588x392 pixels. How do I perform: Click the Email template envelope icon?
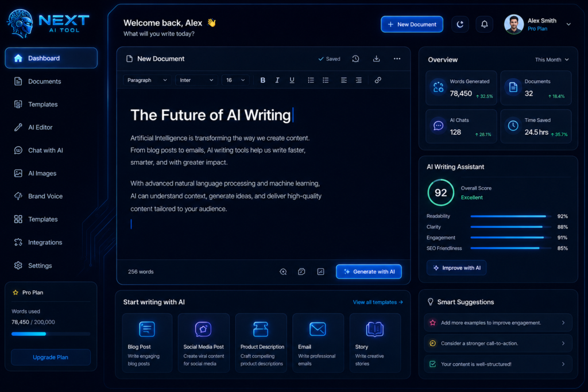click(318, 329)
